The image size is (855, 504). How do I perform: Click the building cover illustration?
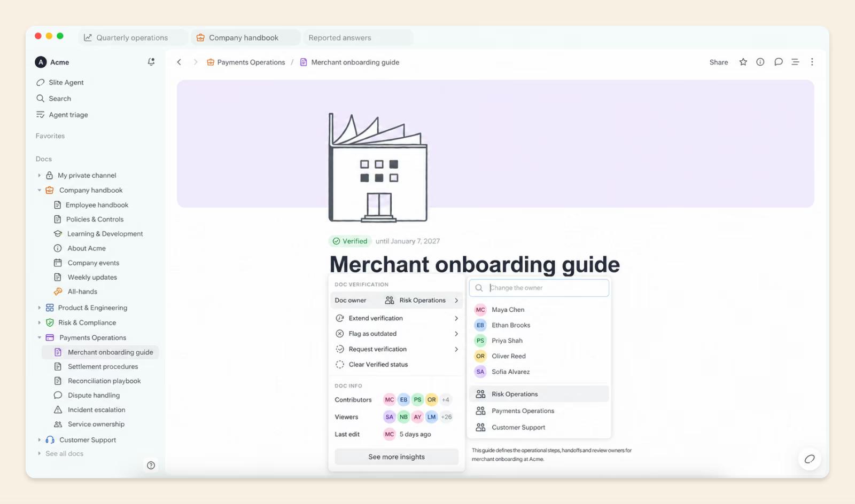pos(378,167)
